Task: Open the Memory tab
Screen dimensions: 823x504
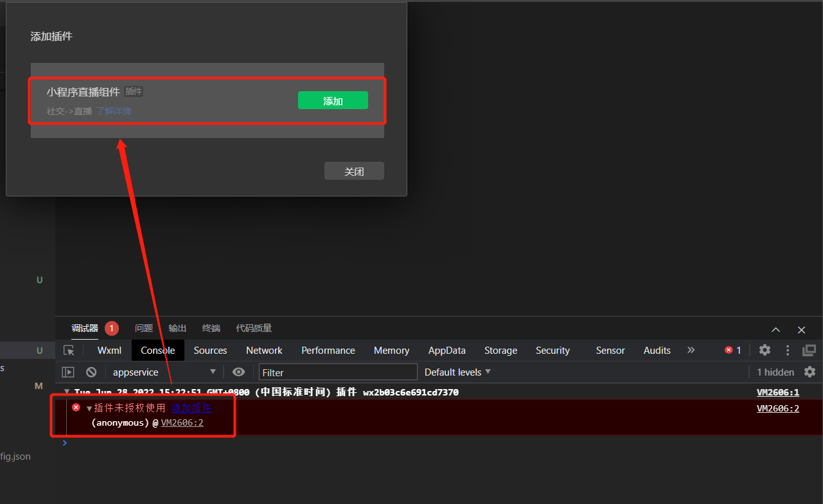Action: 391,351
